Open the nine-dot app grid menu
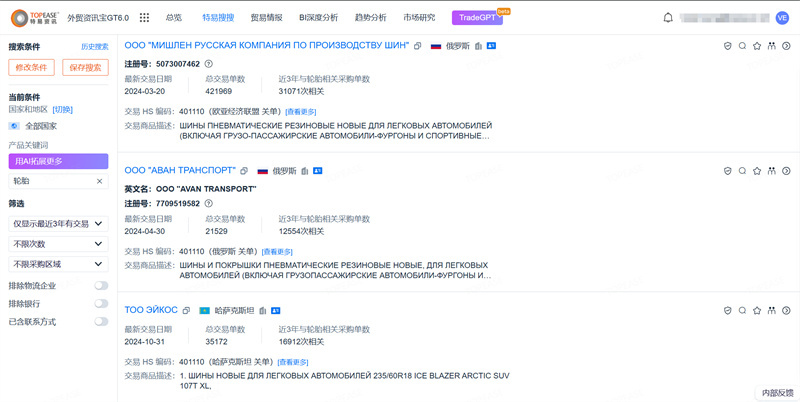The image size is (800, 402). 144,18
